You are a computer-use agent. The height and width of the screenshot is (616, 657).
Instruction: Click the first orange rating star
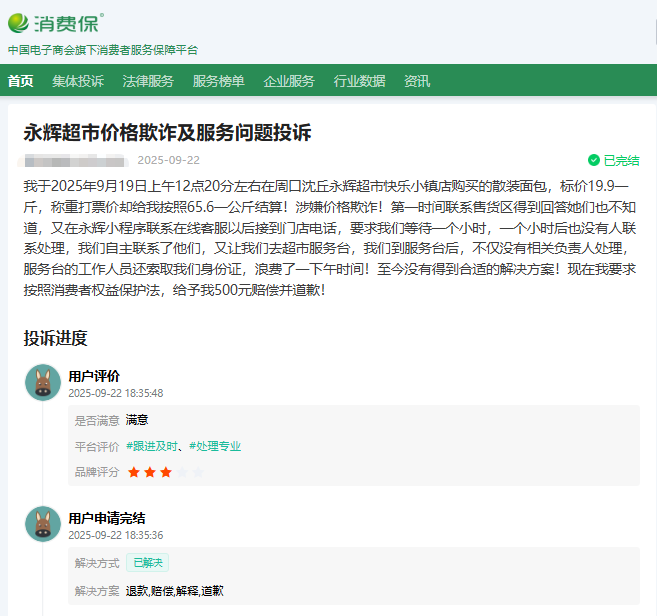[133, 472]
